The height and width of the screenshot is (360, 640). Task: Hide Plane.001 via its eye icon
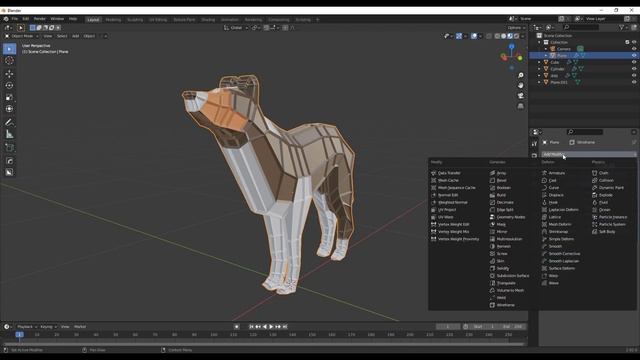coord(634,82)
